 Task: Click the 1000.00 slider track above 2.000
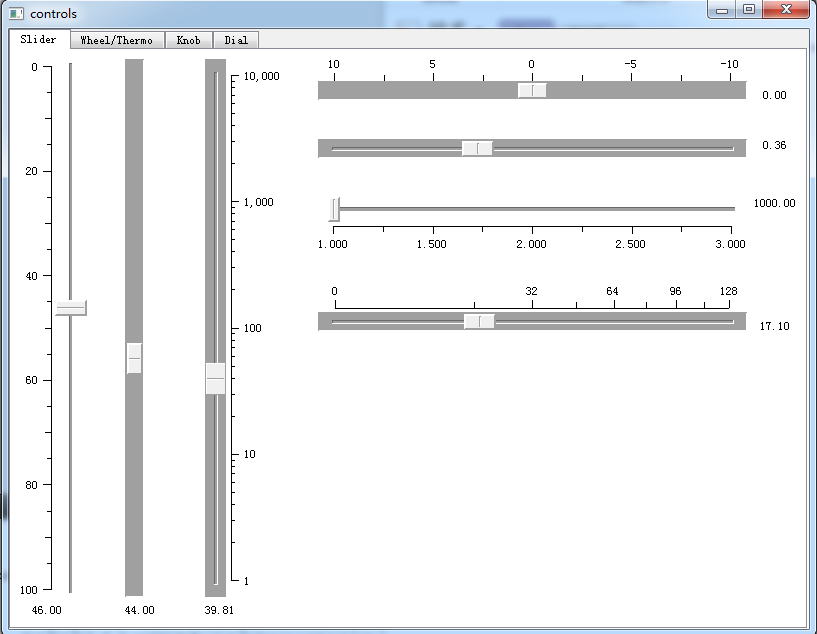[532, 209]
